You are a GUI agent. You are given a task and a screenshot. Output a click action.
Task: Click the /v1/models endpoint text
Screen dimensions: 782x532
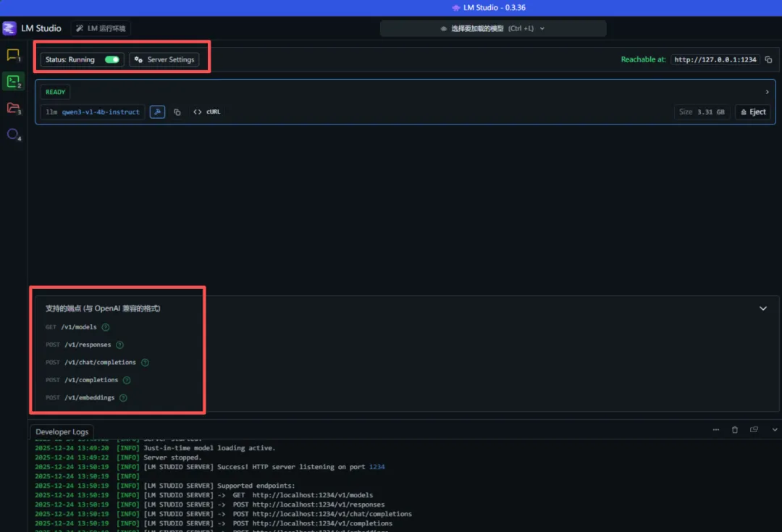click(79, 327)
